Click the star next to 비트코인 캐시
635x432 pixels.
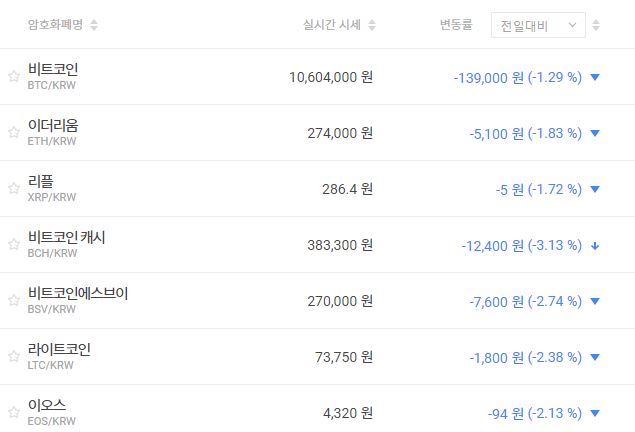coord(13,245)
